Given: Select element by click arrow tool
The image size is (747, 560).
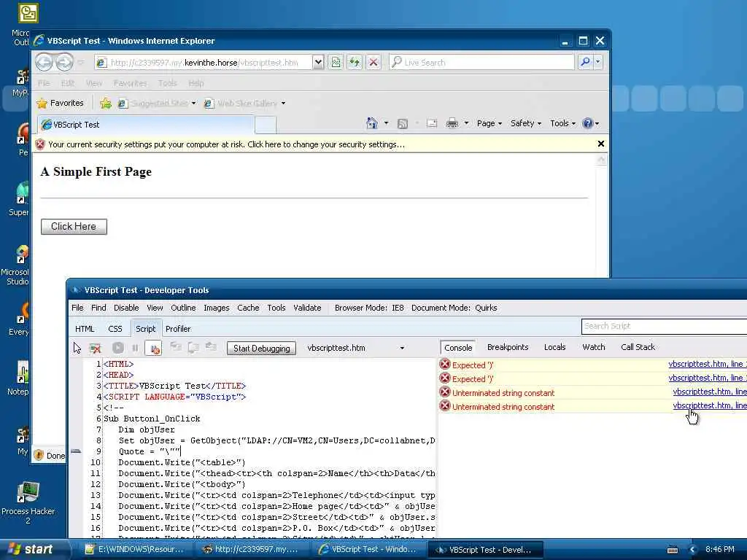Looking at the screenshot, I should pos(77,348).
